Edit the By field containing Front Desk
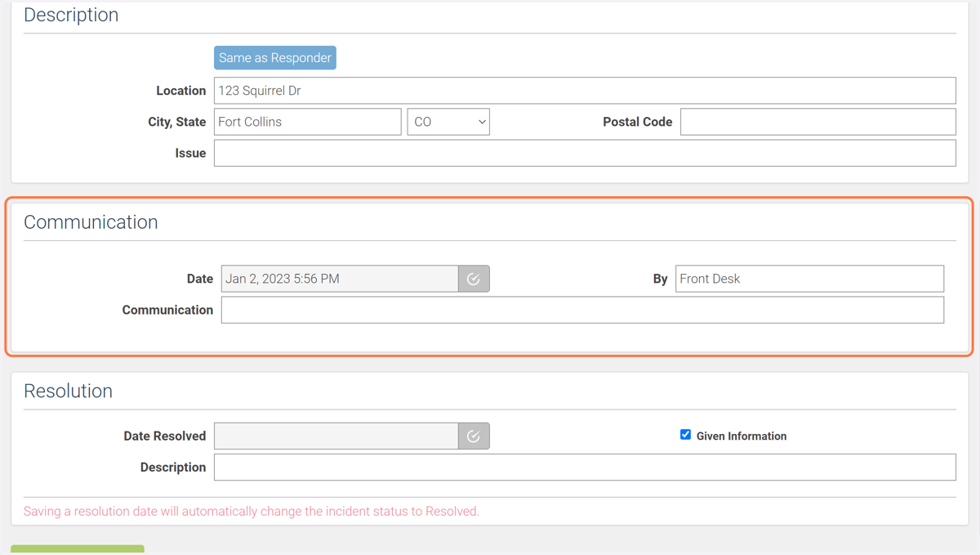Image resolution: width=980 pixels, height=555 pixels. (x=809, y=279)
